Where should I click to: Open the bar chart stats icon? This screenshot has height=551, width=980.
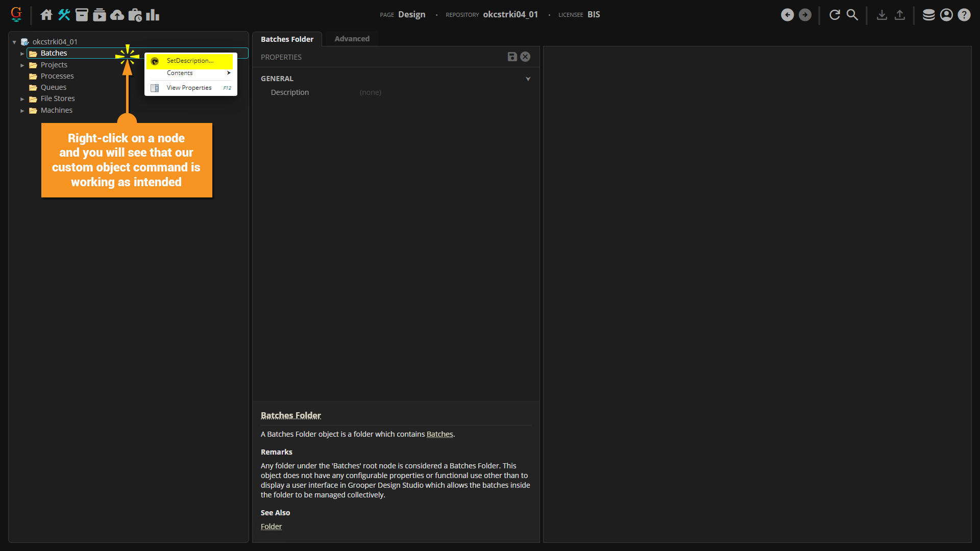152,15
